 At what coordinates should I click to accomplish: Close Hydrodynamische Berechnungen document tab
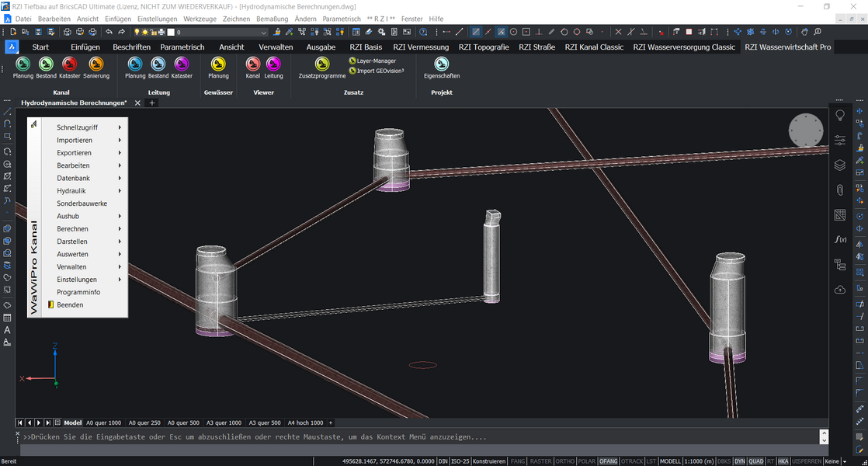[137, 103]
